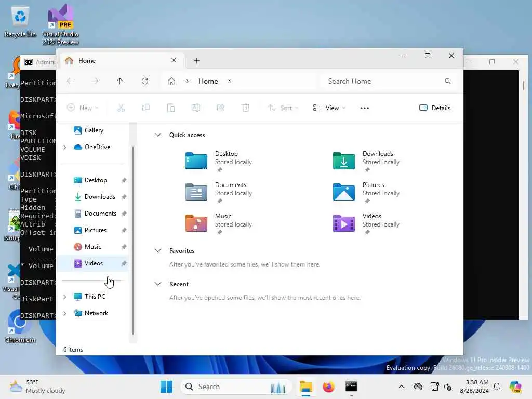
Task: Select Videos in the navigation pane
Action: pyautogui.click(x=93, y=263)
